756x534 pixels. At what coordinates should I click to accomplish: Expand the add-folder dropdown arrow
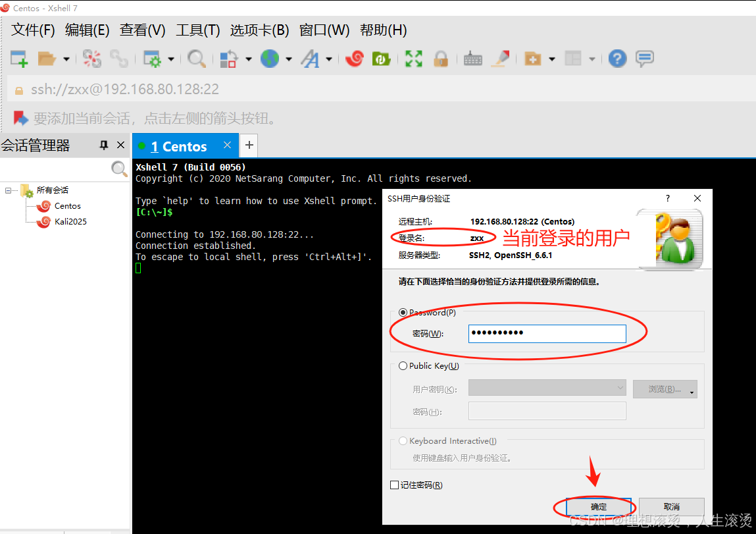(x=552, y=59)
